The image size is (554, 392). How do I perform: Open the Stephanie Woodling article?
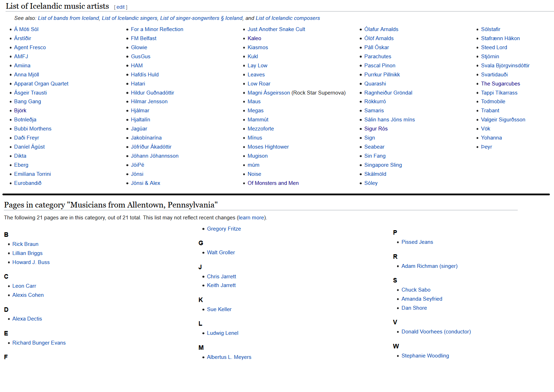425,356
